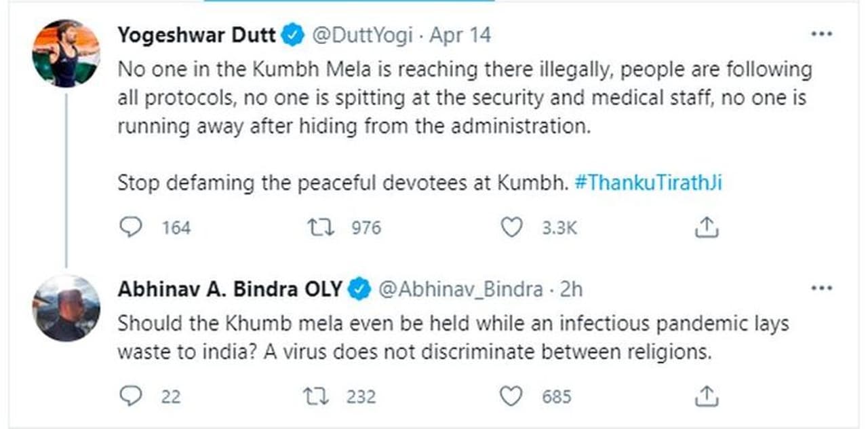Open the Apr 14 tweet timestamp
This screenshot has height=429, width=868.
tap(460, 35)
